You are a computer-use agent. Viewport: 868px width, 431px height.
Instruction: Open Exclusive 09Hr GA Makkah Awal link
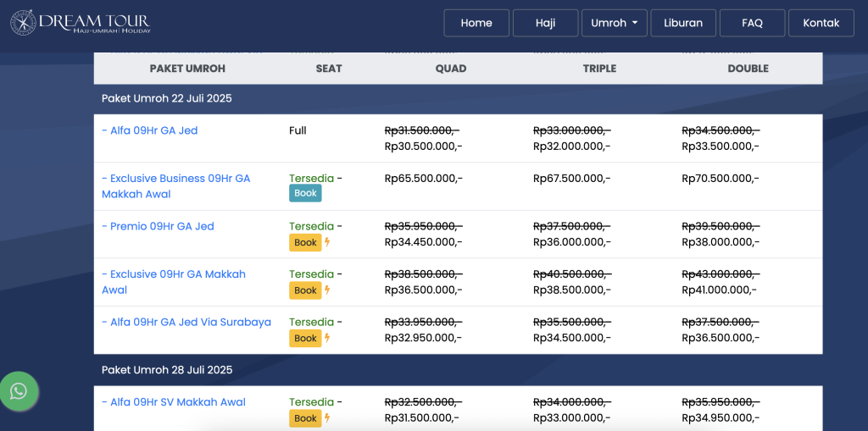pyautogui.click(x=174, y=282)
